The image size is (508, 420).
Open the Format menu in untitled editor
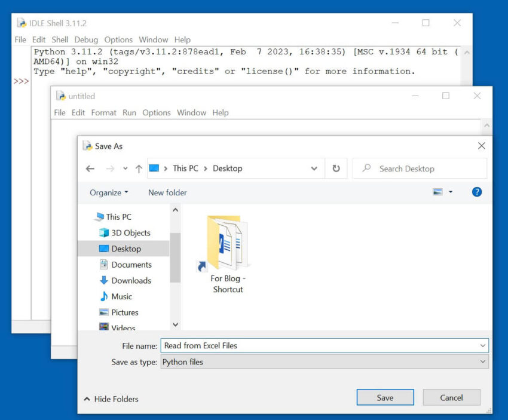(103, 112)
